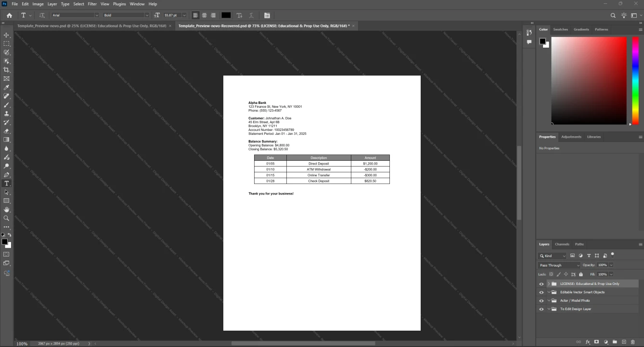Open the Kind layer filter dropdown

click(x=553, y=256)
